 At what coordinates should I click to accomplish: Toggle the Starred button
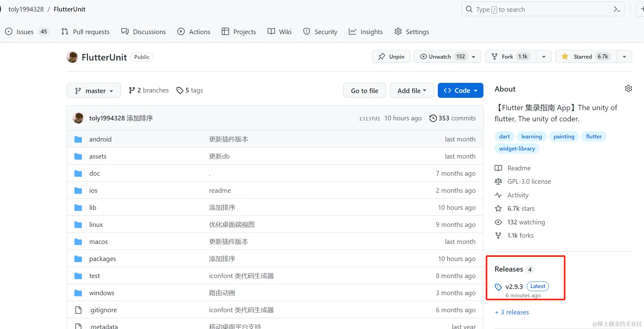coord(586,56)
